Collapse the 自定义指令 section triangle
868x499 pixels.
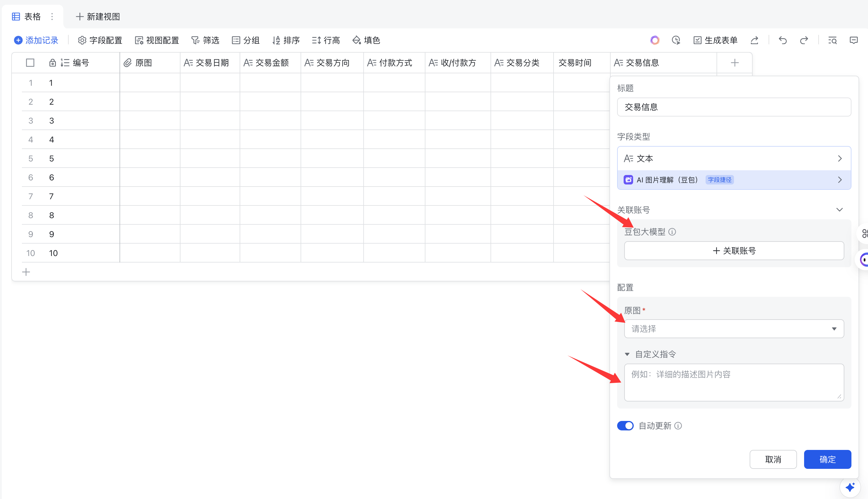click(x=627, y=354)
